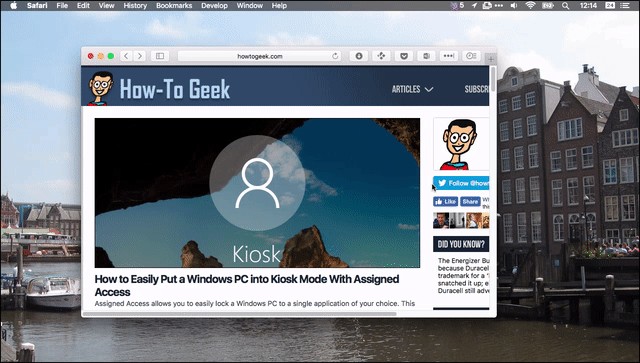Show the Safari sidebar
Image resolution: width=640 pixels, height=363 pixels.
160,56
